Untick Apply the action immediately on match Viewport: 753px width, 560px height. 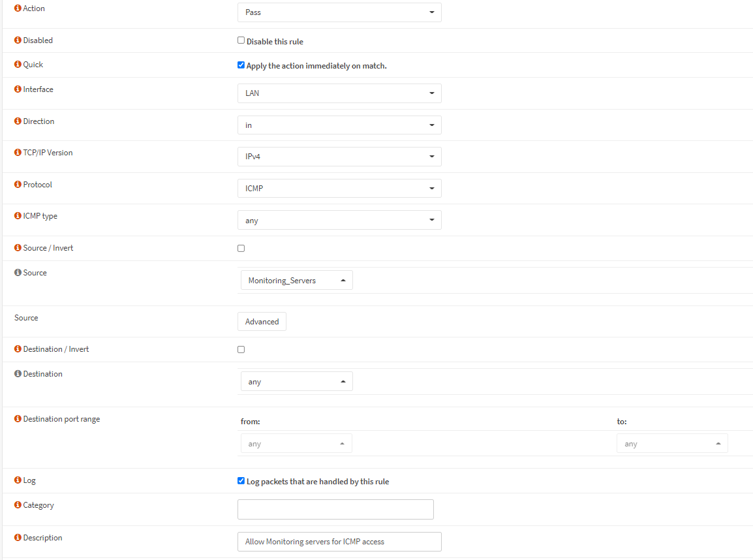click(x=241, y=65)
